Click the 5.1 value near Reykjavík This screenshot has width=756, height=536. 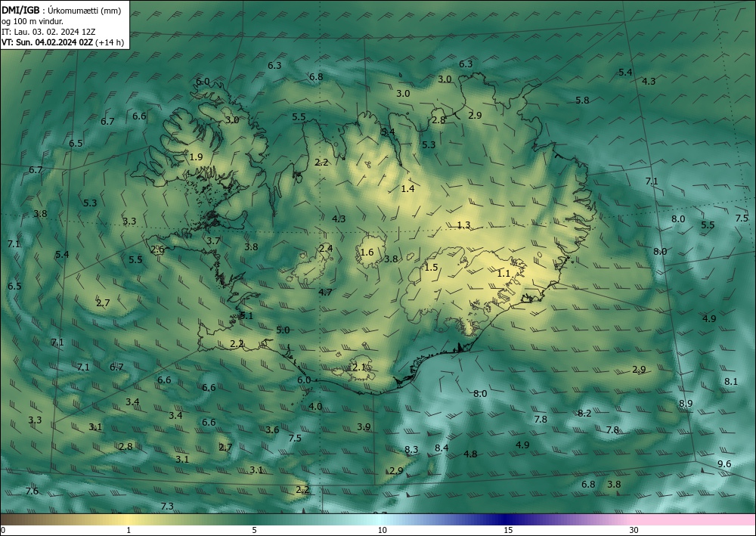click(x=246, y=316)
